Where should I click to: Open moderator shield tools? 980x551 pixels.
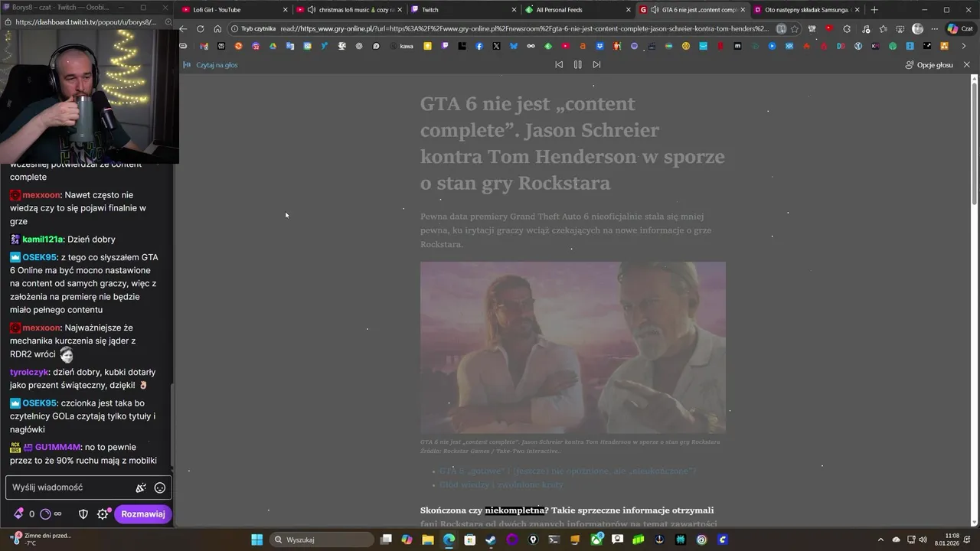[83, 514]
